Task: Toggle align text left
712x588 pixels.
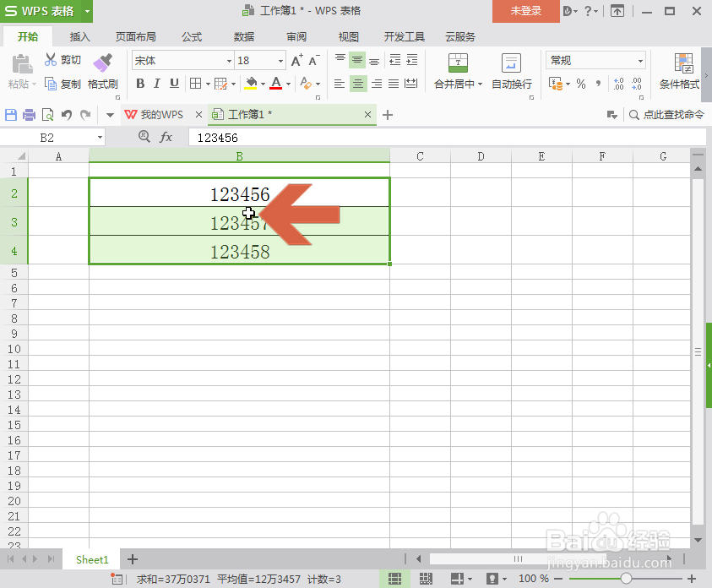Action: pos(340,84)
